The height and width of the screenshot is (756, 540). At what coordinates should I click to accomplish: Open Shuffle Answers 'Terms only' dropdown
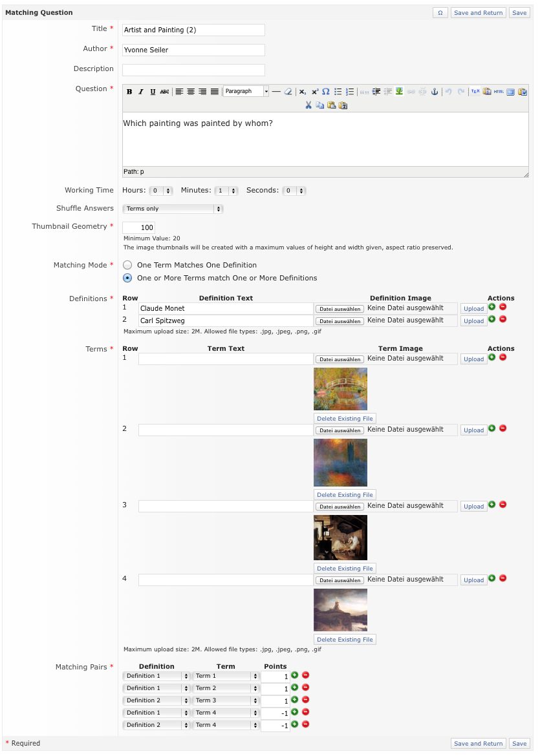[173, 209]
